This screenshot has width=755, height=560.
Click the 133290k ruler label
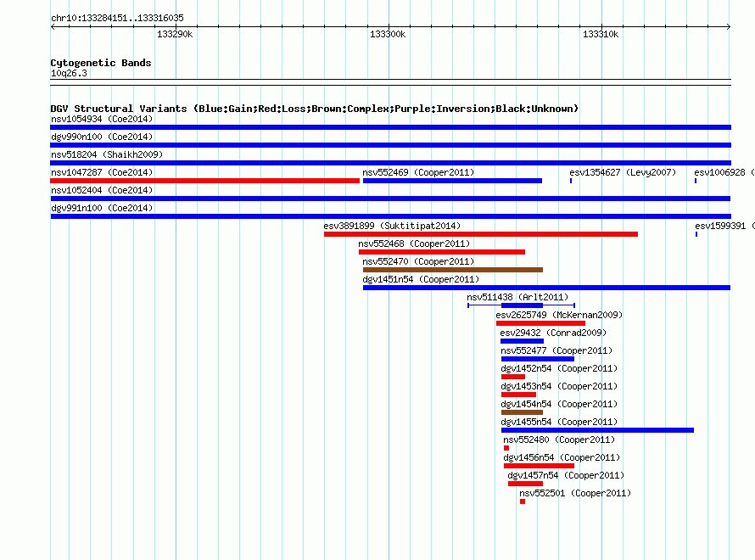click(175, 34)
